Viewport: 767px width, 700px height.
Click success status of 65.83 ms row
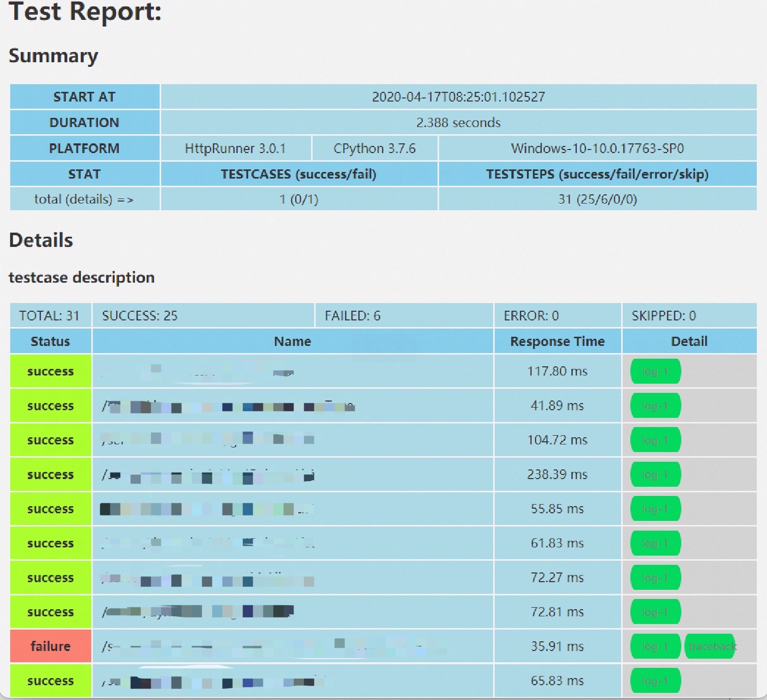50,681
